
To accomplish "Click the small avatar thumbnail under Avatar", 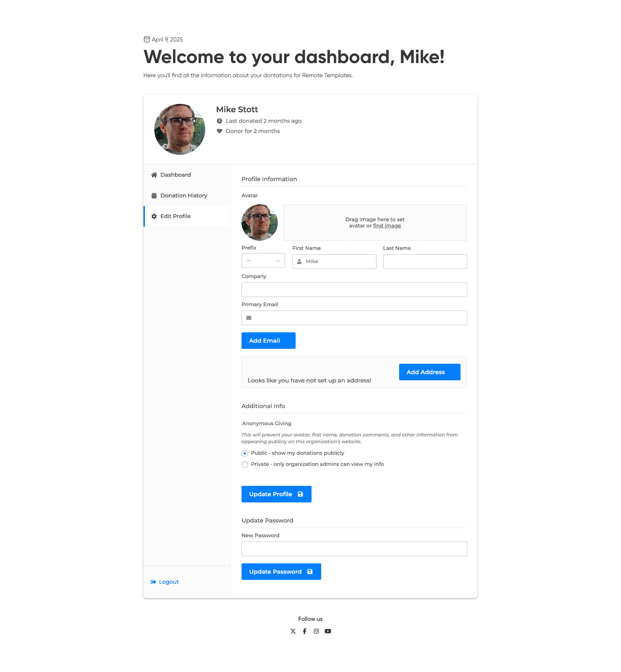I will coord(259,222).
